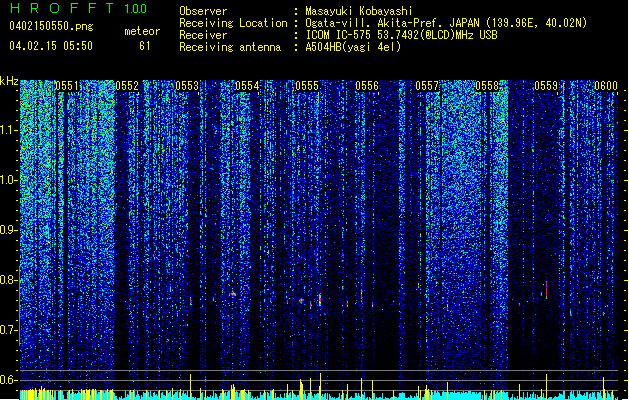Click the meteor count label
The image size is (629, 400).
point(142,31)
